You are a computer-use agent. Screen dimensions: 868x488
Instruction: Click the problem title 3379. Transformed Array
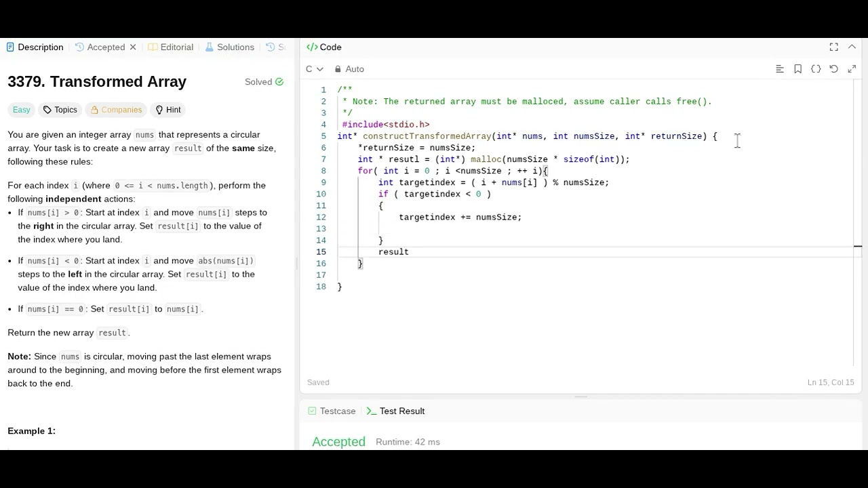click(97, 81)
